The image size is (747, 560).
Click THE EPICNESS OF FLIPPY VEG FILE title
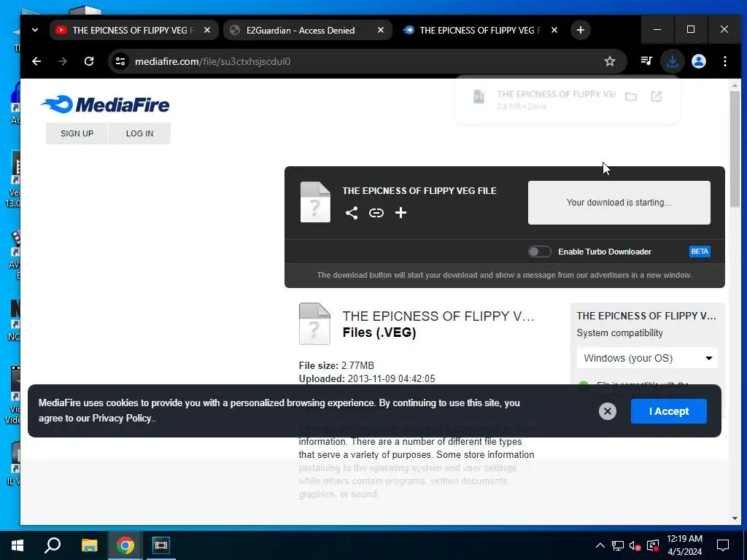click(x=419, y=191)
